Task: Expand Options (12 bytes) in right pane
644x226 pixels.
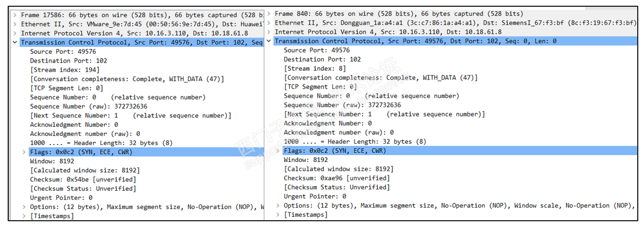Action: pos(278,206)
